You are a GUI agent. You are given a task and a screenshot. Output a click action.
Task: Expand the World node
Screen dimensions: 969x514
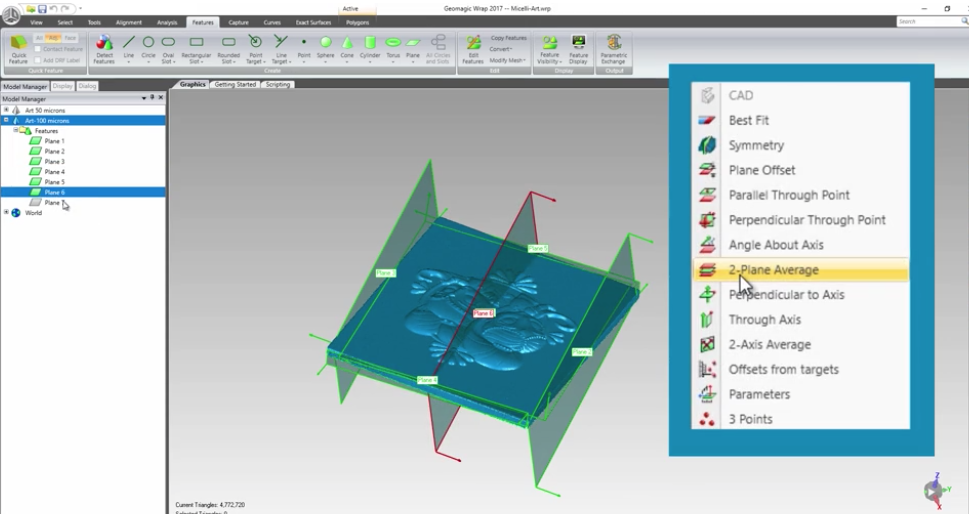[x=6, y=212]
